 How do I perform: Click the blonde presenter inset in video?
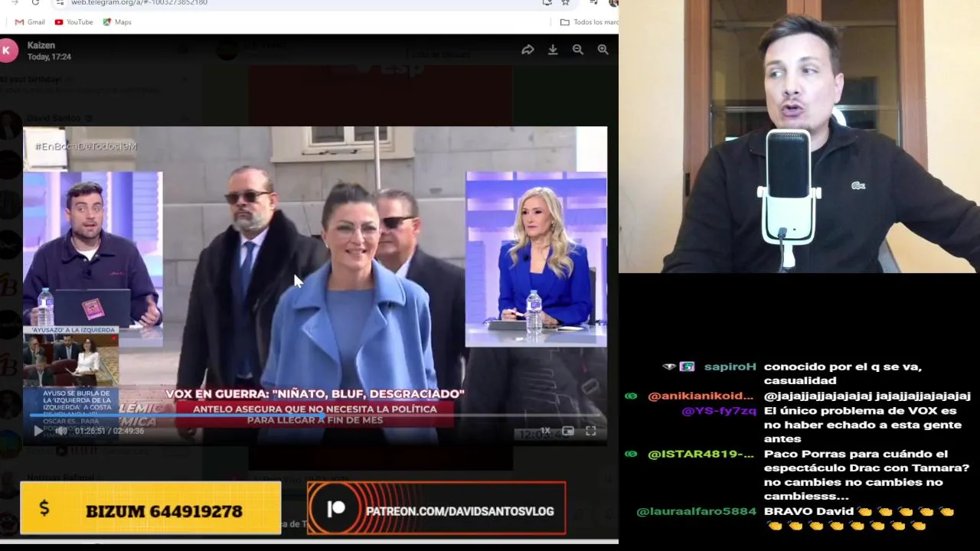(536, 259)
